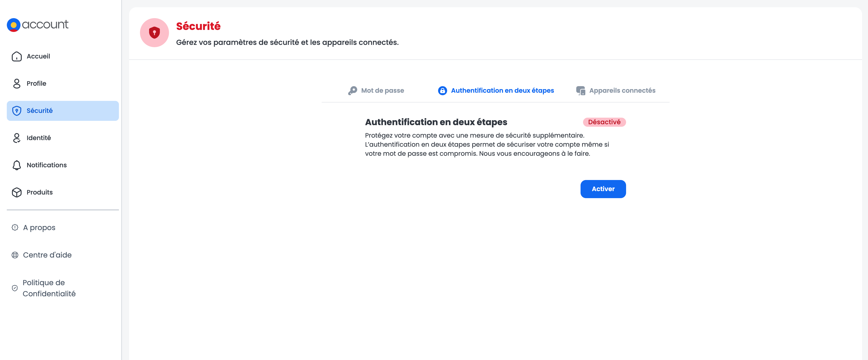Click the Notifications bell icon
Viewport: 868px width, 360px height.
pyautogui.click(x=17, y=165)
